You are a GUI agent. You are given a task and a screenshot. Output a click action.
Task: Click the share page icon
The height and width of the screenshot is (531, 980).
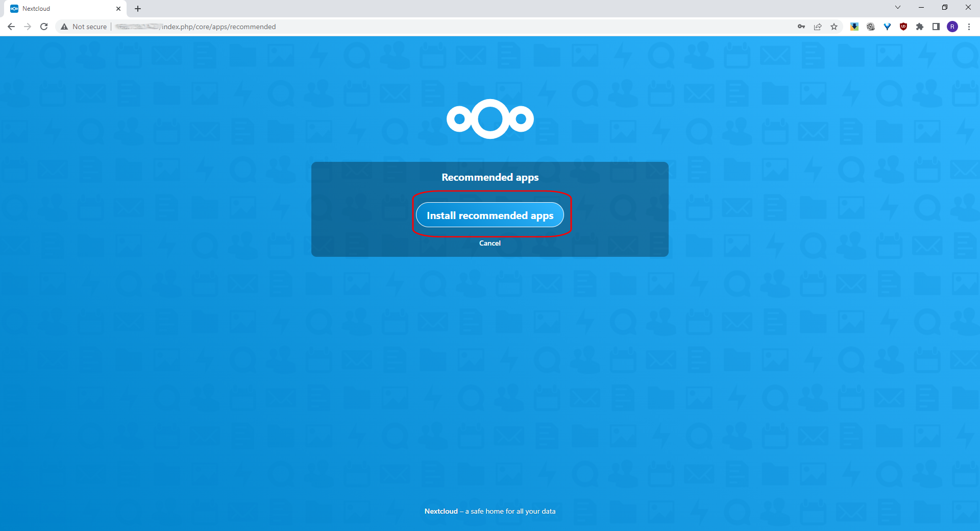tap(818, 27)
